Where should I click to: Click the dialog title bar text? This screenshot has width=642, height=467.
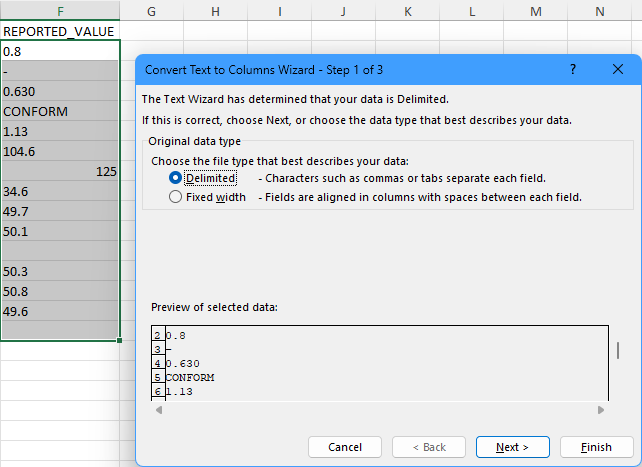(x=264, y=70)
